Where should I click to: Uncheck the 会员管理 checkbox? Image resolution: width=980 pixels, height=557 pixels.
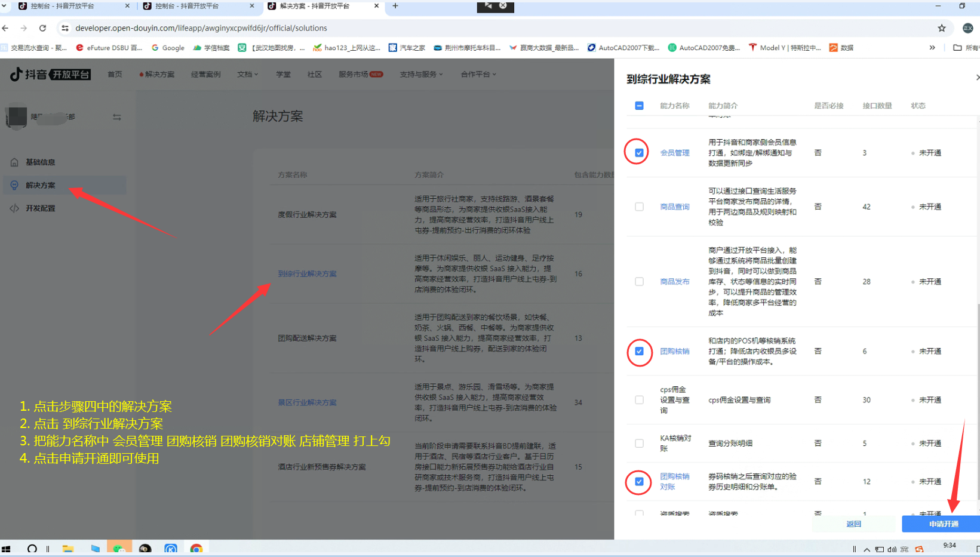tap(639, 153)
